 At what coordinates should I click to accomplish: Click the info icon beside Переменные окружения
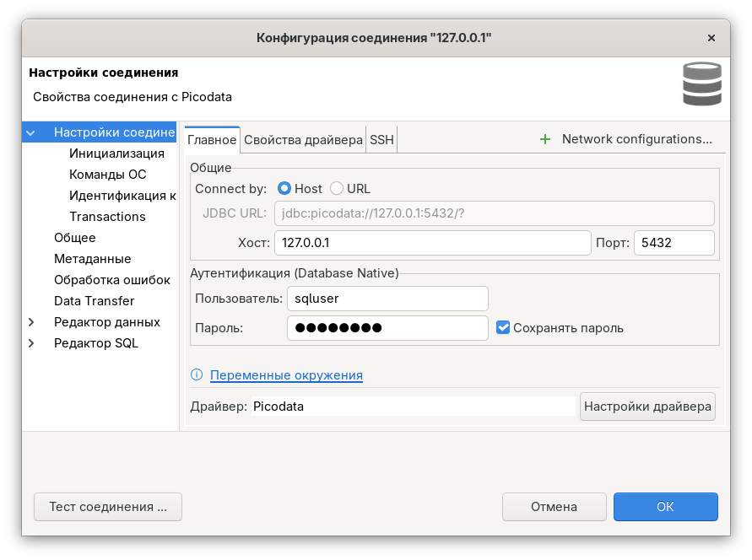pyautogui.click(x=197, y=375)
